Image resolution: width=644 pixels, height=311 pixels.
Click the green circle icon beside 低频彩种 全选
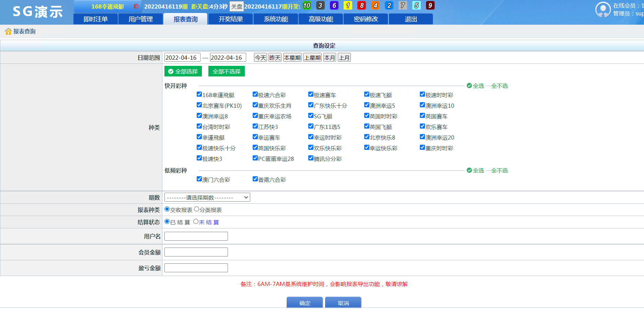(469, 170)
